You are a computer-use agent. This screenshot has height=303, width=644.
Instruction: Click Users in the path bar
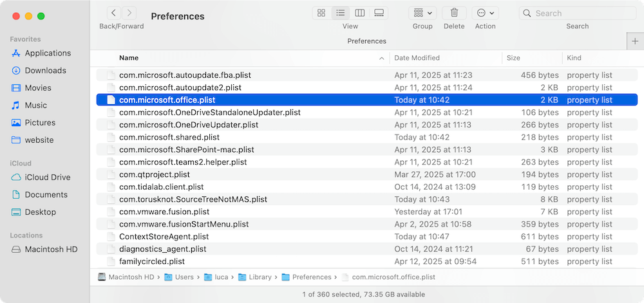point(179,277)
